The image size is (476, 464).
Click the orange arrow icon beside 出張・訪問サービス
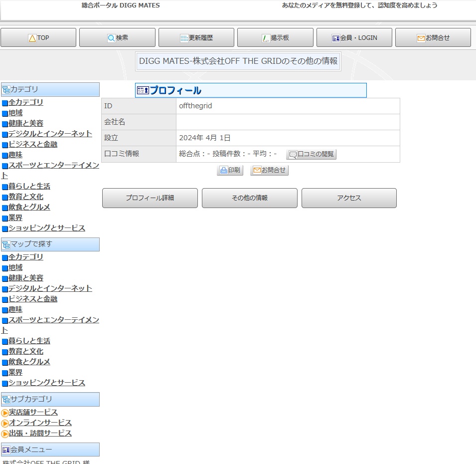5,434
